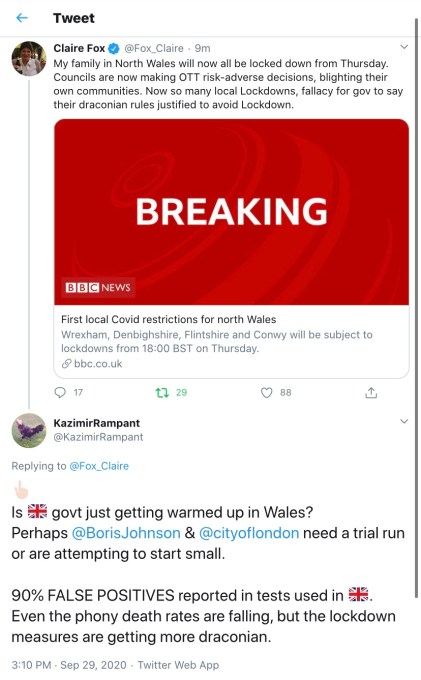This screenshot has height=680, width=421.
Task: Open KazimirRampant's avatar
Action: point(29,430)
